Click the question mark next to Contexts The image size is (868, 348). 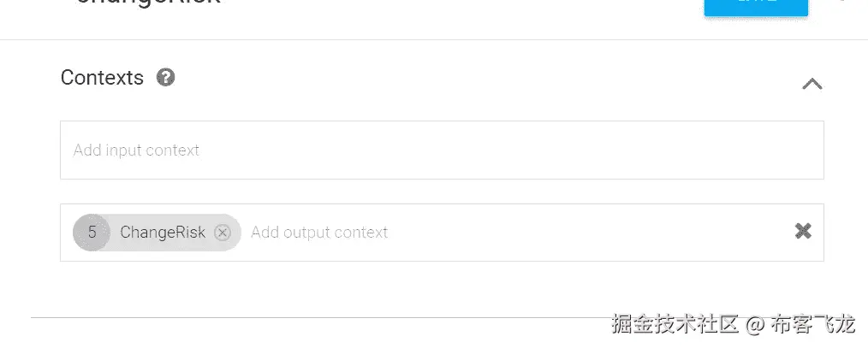click(x=166, y=78)
